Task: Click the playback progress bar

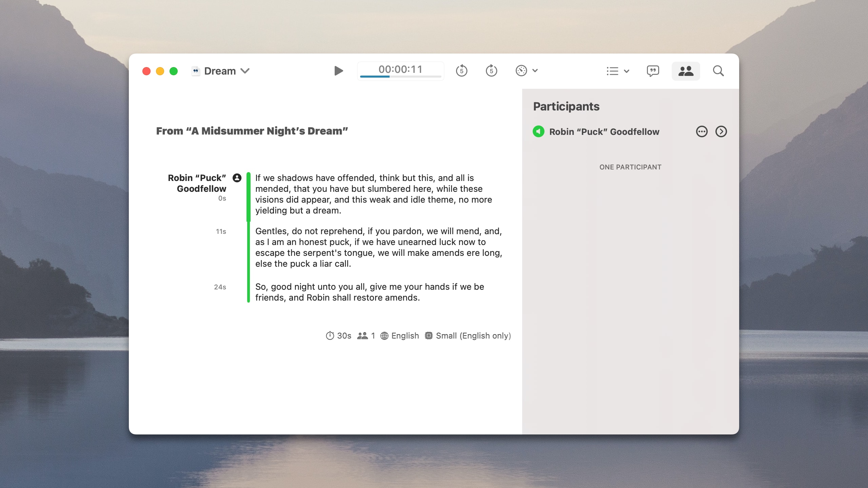Action: click(400, 77)
